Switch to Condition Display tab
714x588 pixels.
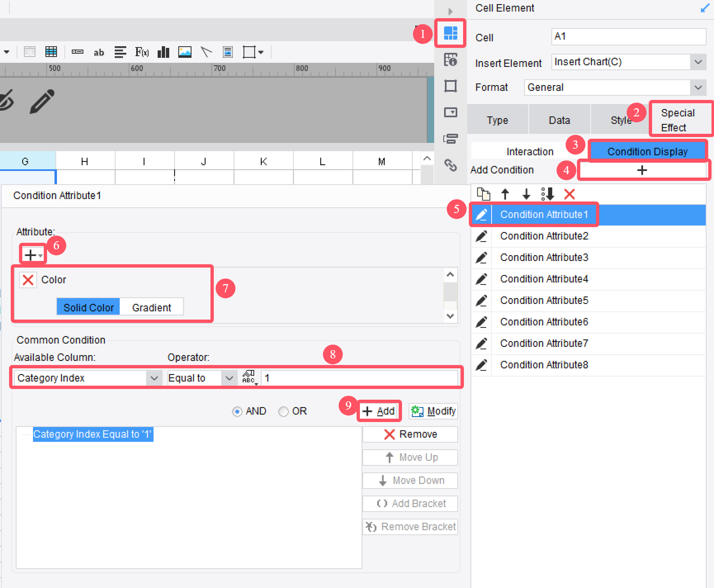[647, 152]
